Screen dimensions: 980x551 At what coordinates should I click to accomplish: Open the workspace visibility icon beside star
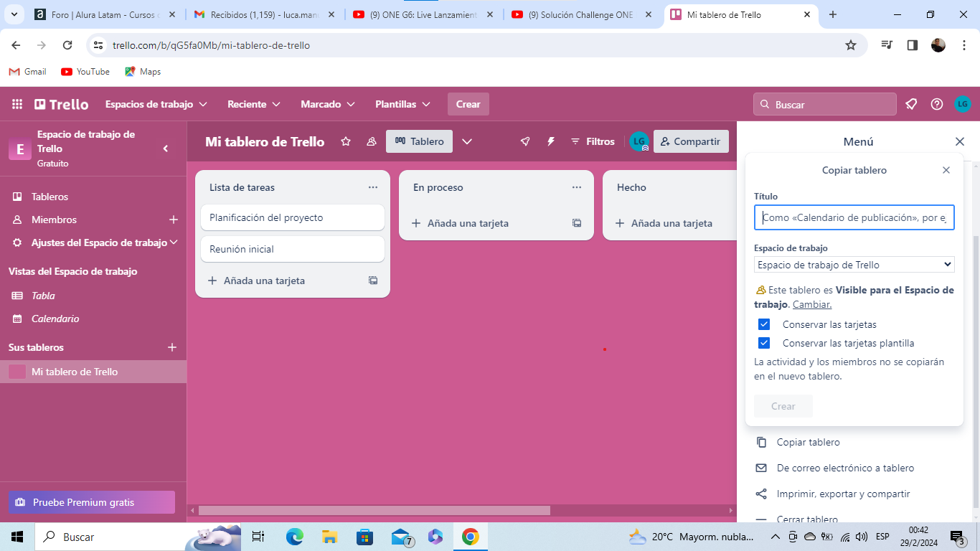372,141
